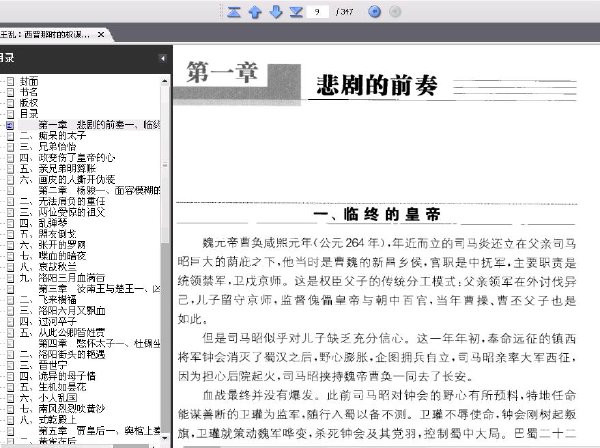Click the page icon beside 四、过河卒子
600x448 pixels.
tap(10, 322)
